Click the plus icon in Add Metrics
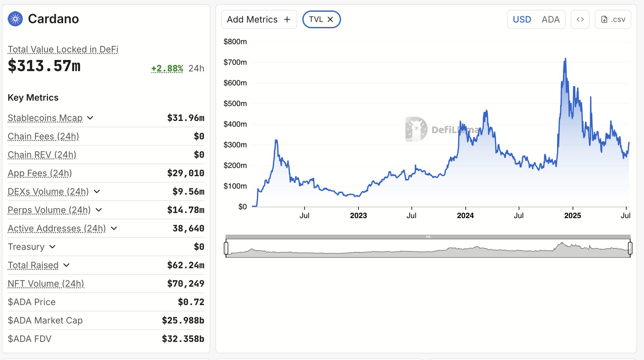 287,19
